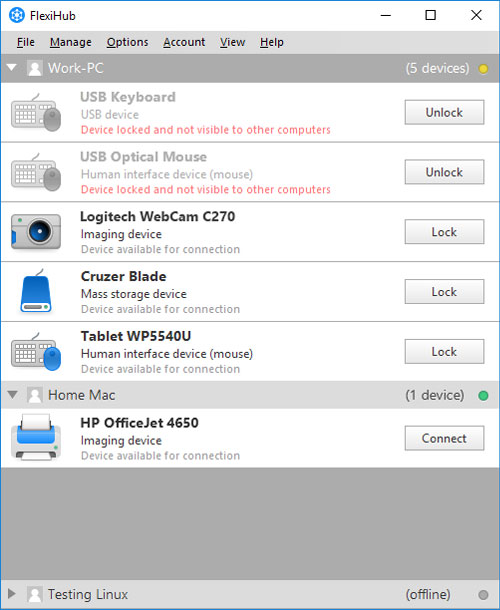Select the 'Cruzer Blade' device name
Screen dimensions: 500x610
tap(124, 276)
